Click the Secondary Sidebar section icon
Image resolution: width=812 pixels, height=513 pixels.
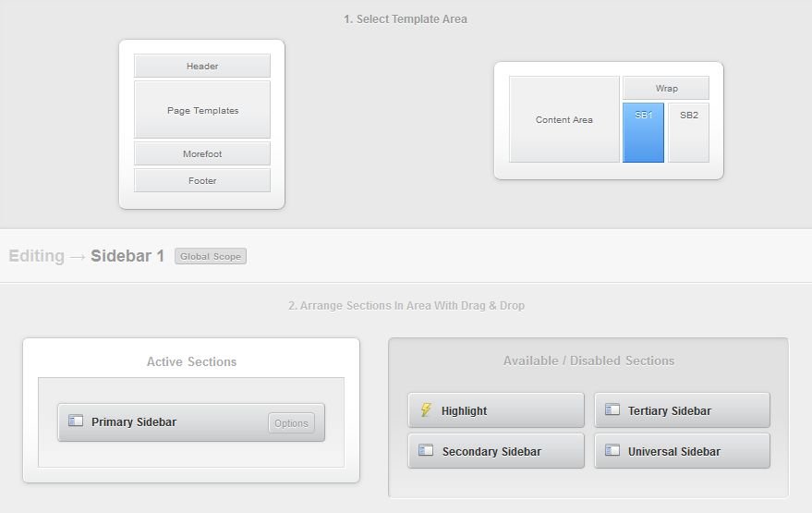(x=426, y=451)
